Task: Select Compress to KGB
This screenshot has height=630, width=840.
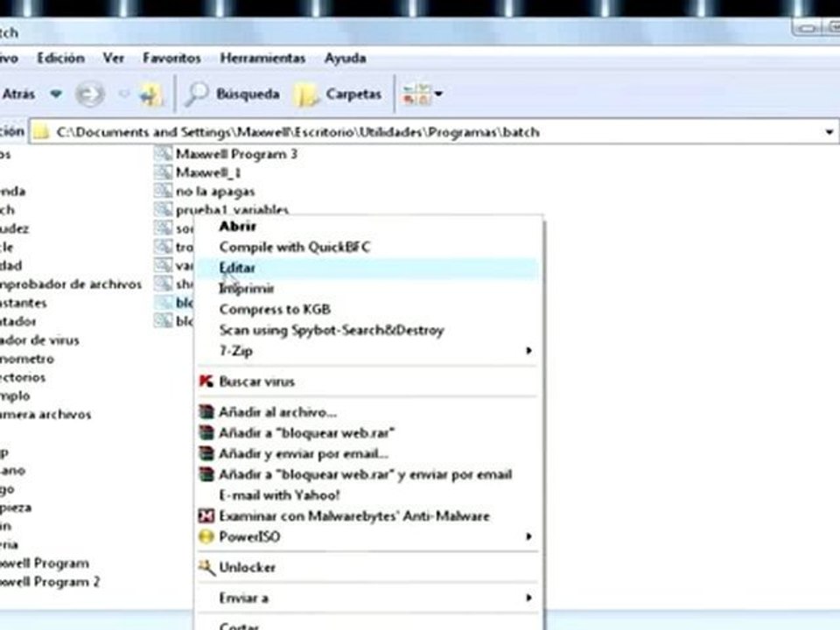Action: [x=367, y=310]
